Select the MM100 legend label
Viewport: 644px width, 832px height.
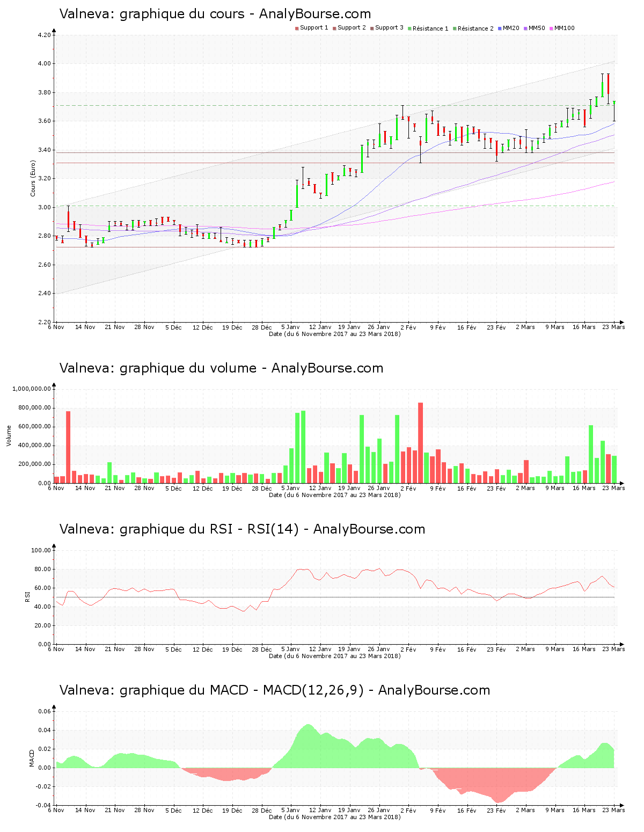pyautogui.click(x=565, y=28)
